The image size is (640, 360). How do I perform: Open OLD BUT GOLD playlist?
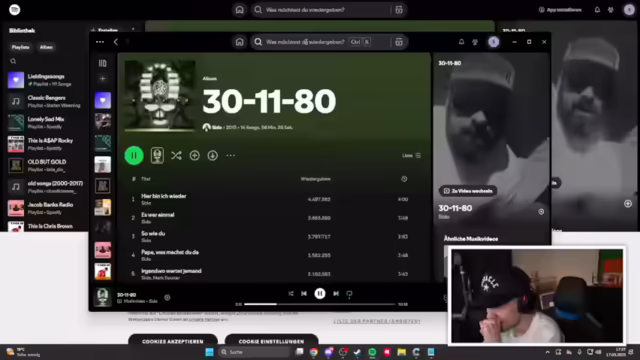(45, 165)
